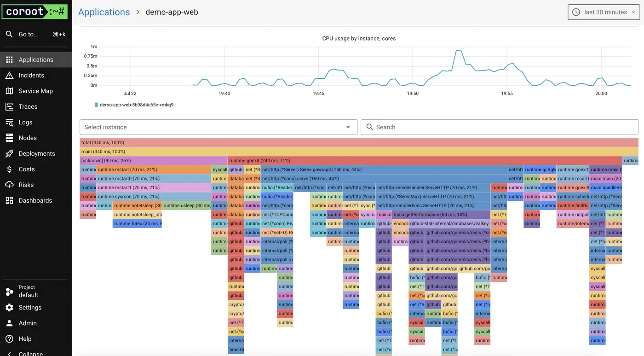Screen dimensions: 644x356
Task: Expand the Select instance dropdown
Action: coord(218,127)
